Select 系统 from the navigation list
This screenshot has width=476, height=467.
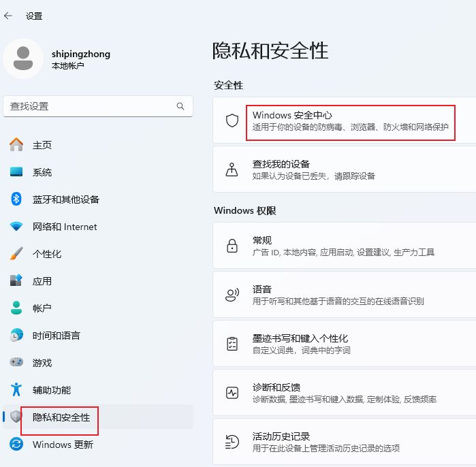42,172
